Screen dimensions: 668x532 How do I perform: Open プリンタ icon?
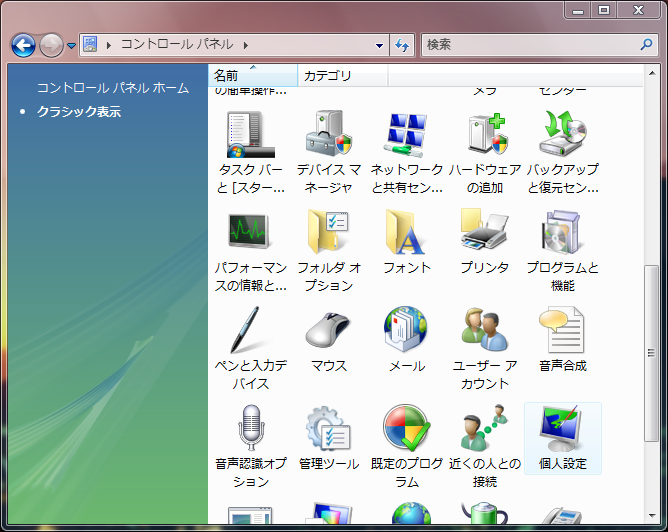pyautogui.click(x=484, y=230)
